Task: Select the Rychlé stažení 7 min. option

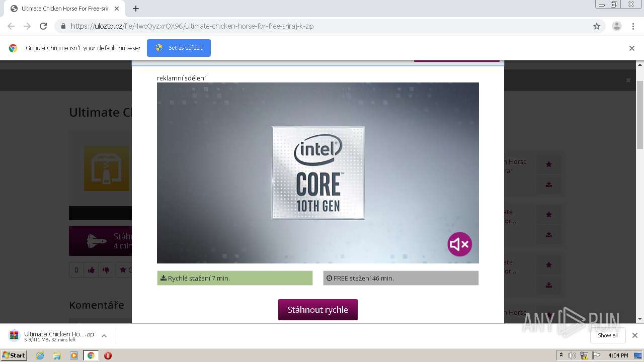Action: [x=235, y=278]
